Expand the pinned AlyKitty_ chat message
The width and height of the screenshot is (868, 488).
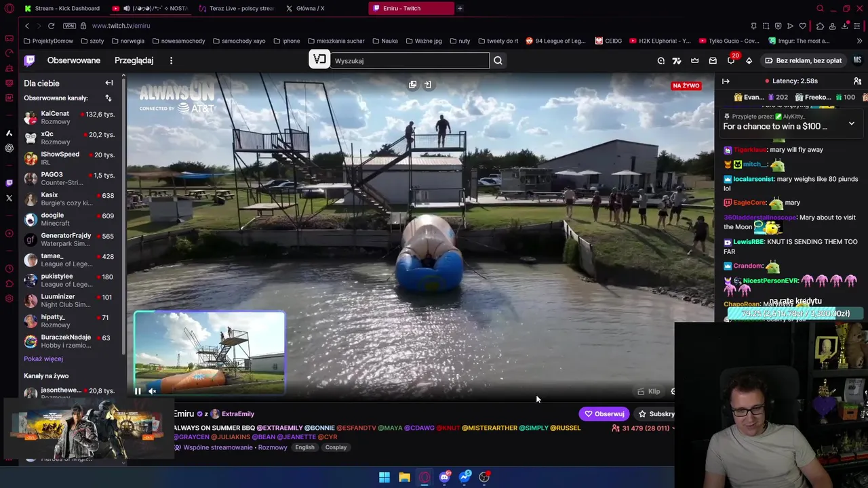pos(851,124)
